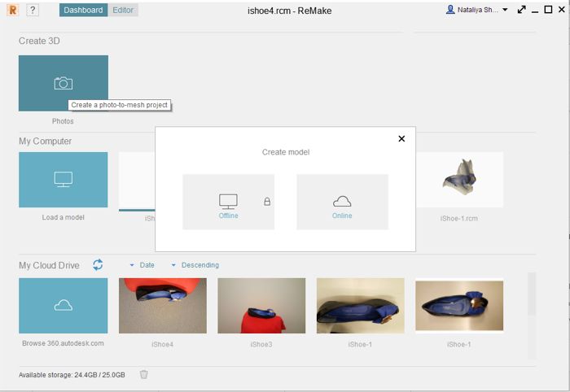Image resolution: width=570 pixels, height=392 pixels.
Task: Open the iShoe4 cloud thumbnail
Action: click(x=163, y=306)
